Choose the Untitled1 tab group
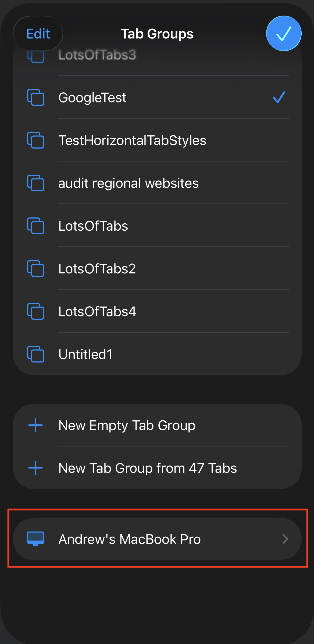The image size is (314, 644). [85, 354]
